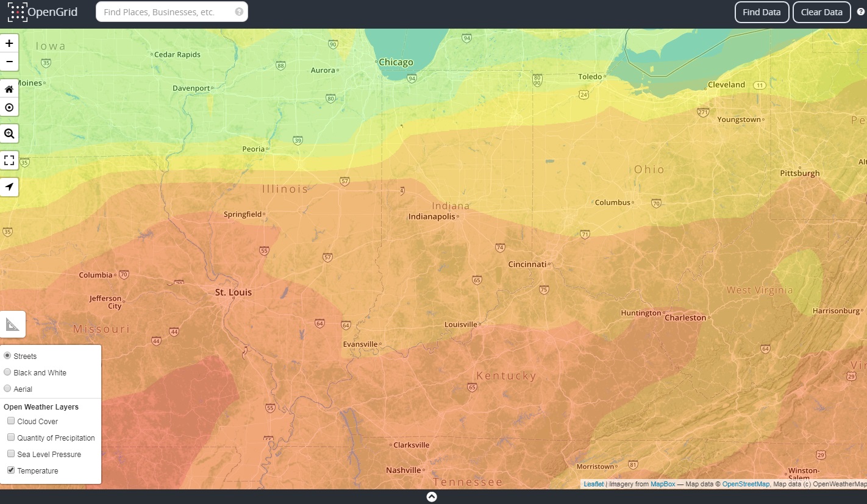Click the search box help icon
This screenshot has width=867, height=504.
239,12
